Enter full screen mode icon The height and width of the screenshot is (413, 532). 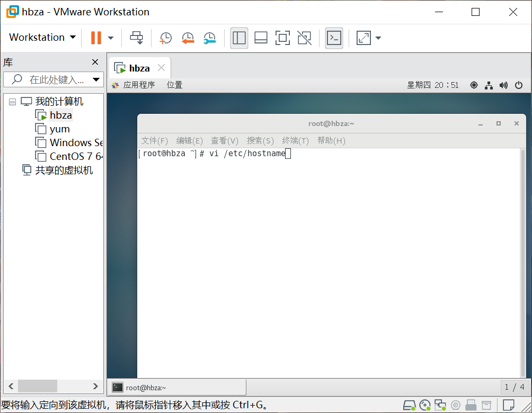(282, 38)
